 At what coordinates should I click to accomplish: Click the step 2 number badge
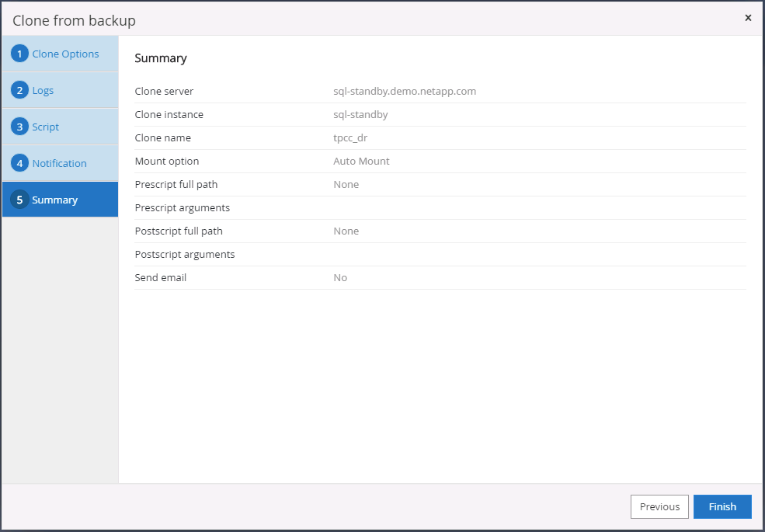click(x=19, y=91)
